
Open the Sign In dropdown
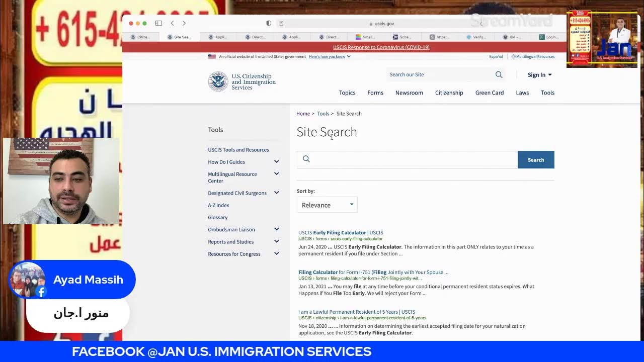(x=539, y=75)
